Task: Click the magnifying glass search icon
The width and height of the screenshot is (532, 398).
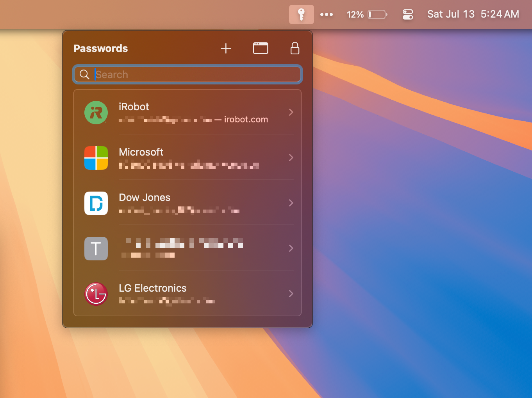Action: [x=84, y=74]
